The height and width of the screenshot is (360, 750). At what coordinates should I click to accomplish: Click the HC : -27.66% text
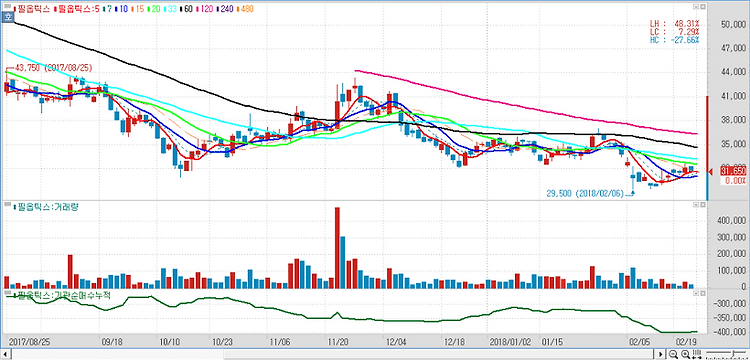pyautogui.click(x=674, y=40)
